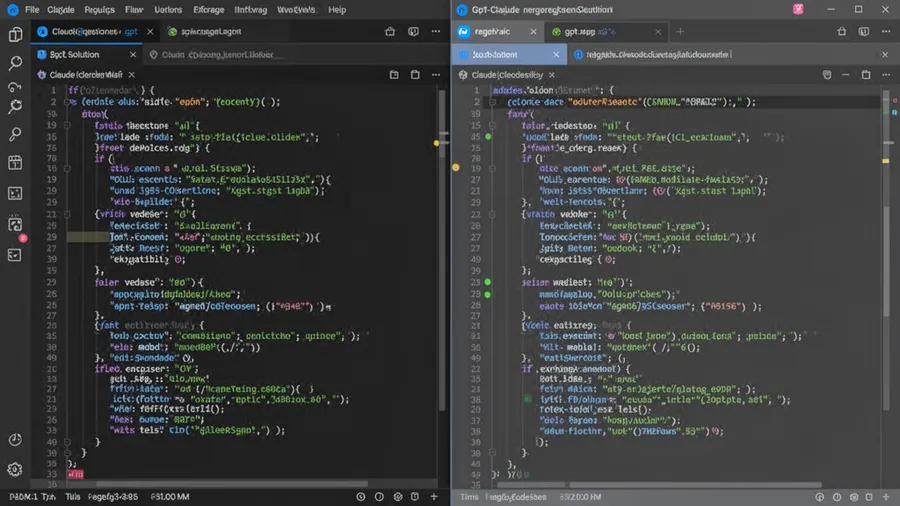Screen dimensions: 900x506
Task: Close the regehaic tab in right window
Action: click(533, 32)
